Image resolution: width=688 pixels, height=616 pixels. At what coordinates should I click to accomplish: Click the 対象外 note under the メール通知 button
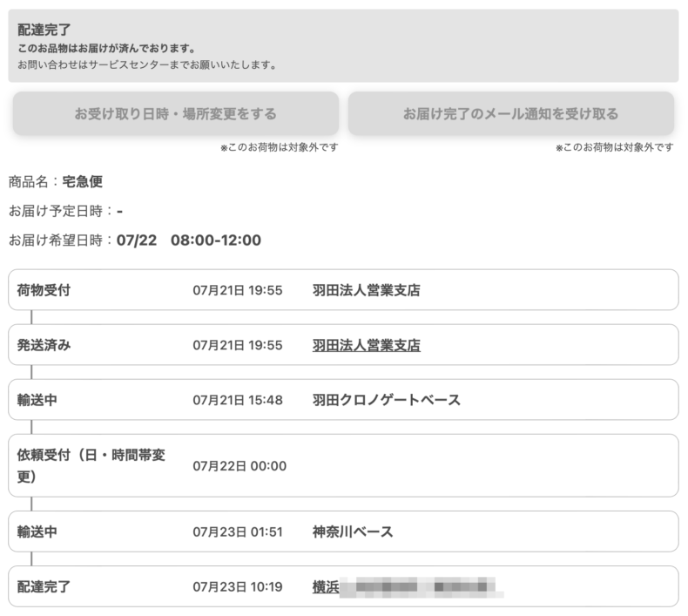click(614, 147)
